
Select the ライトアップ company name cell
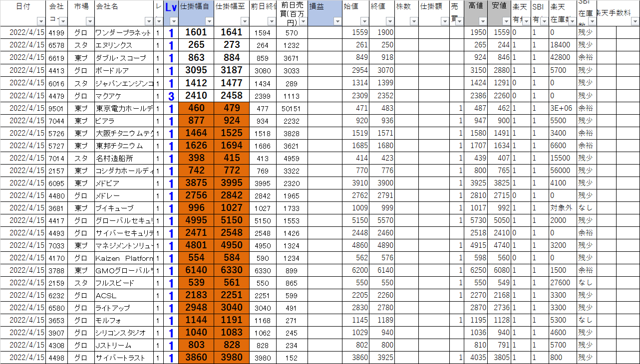pyautogui.click(x=124, y=308)
